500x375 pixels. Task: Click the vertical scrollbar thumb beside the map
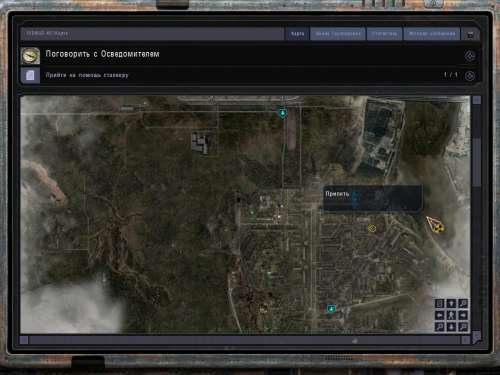(x=477, y=161)
